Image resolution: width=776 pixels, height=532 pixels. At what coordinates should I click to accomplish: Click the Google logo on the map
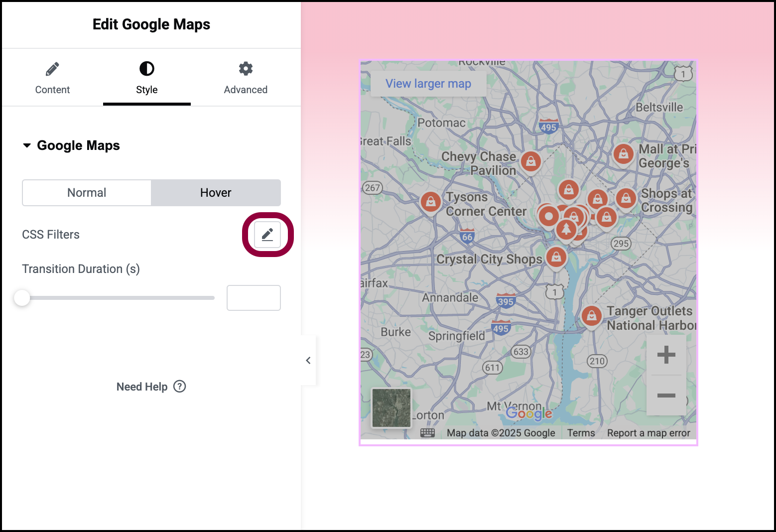[529, 413]
